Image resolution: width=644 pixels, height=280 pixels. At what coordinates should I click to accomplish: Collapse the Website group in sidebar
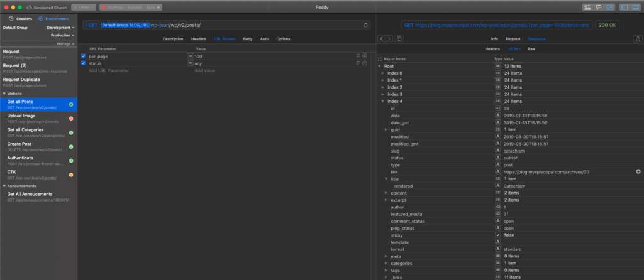pyautogui.click(x=4, y=94)
